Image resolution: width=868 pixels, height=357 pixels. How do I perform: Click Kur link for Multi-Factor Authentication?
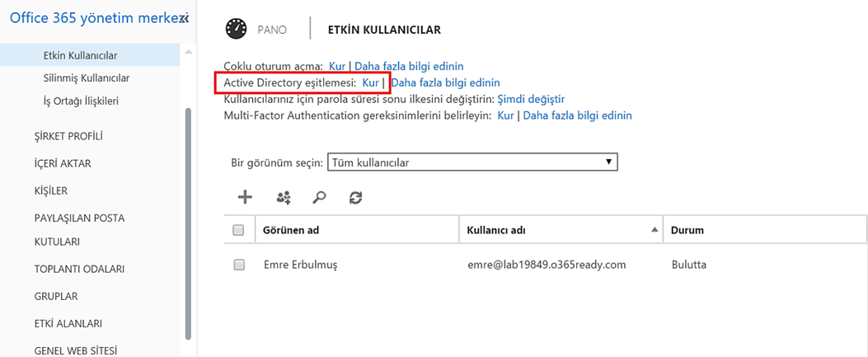(506, 115)
